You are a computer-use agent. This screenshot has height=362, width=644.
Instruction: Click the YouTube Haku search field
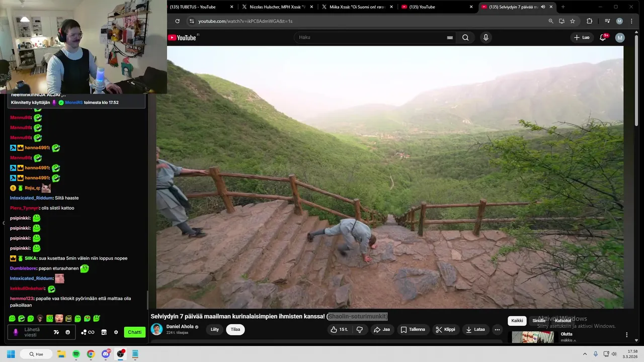tap(375, 37)
